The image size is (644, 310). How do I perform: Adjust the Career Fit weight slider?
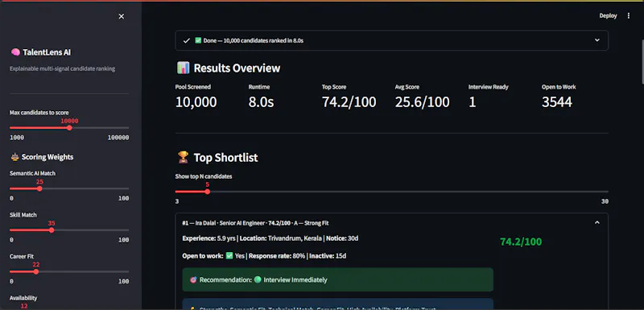click(35, 272)
